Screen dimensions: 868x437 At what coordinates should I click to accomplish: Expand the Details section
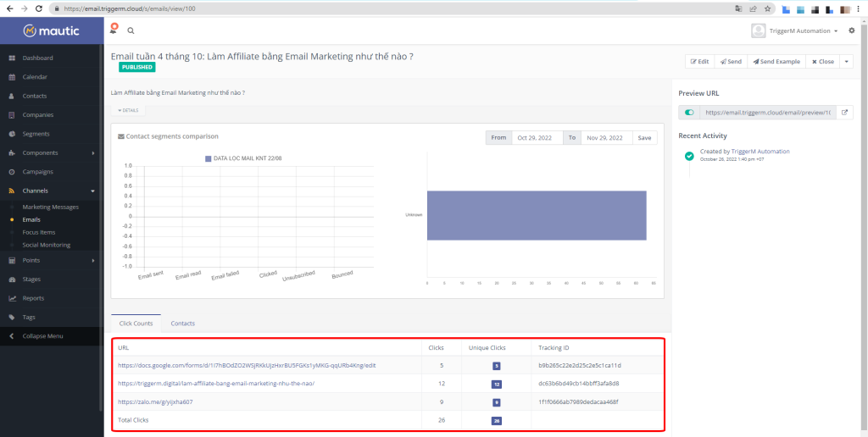[x=128, y=110]
